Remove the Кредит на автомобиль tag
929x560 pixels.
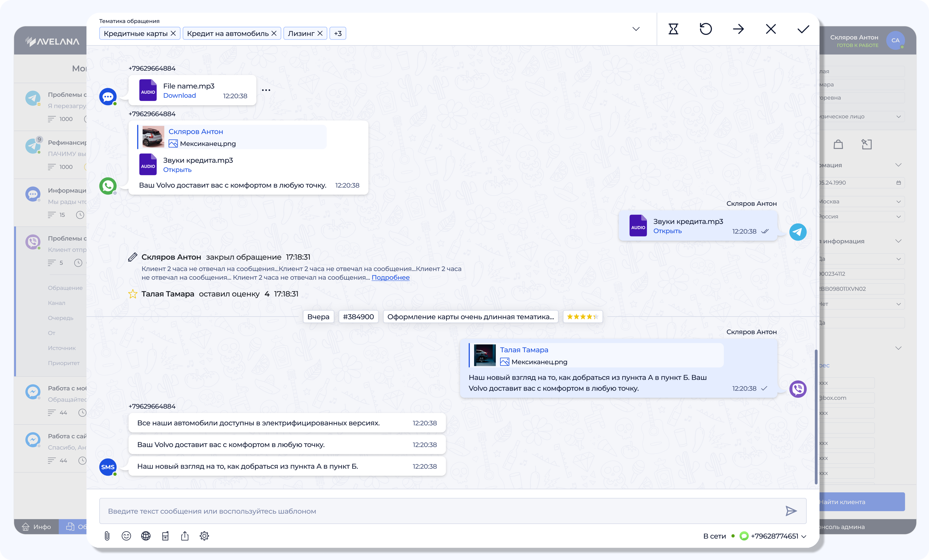pos(274,34)
